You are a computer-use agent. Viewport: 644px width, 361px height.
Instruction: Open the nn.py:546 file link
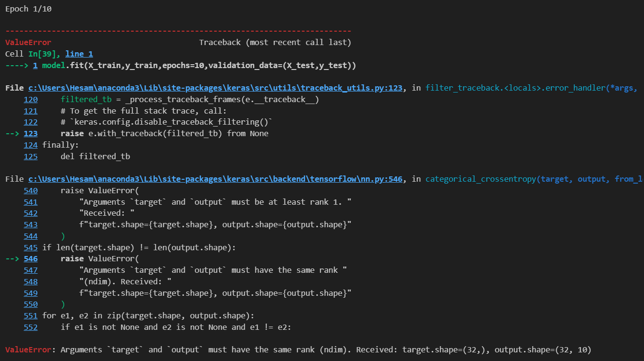click(215, 179)
